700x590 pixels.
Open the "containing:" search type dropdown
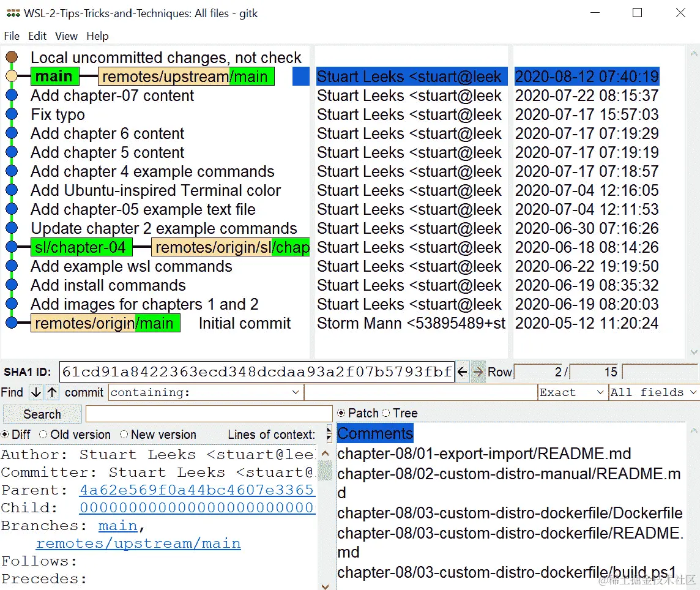coord(297,392)
